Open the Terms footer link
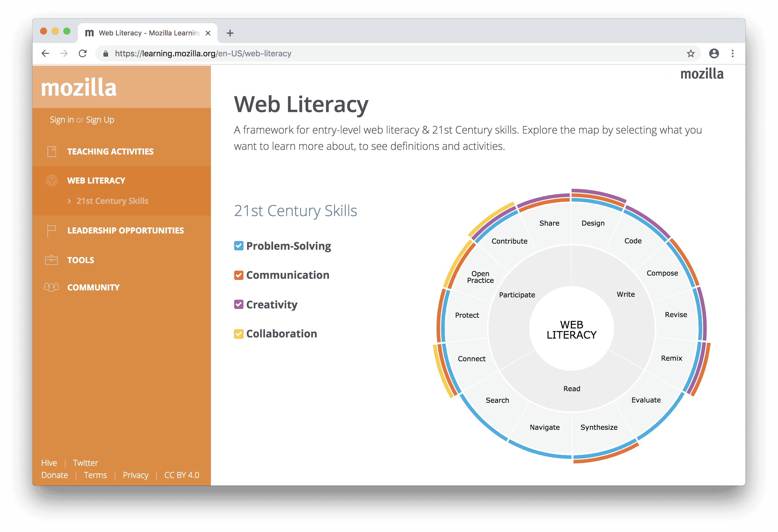This screenshot has height=532, width=778. (x=95, y=475)
